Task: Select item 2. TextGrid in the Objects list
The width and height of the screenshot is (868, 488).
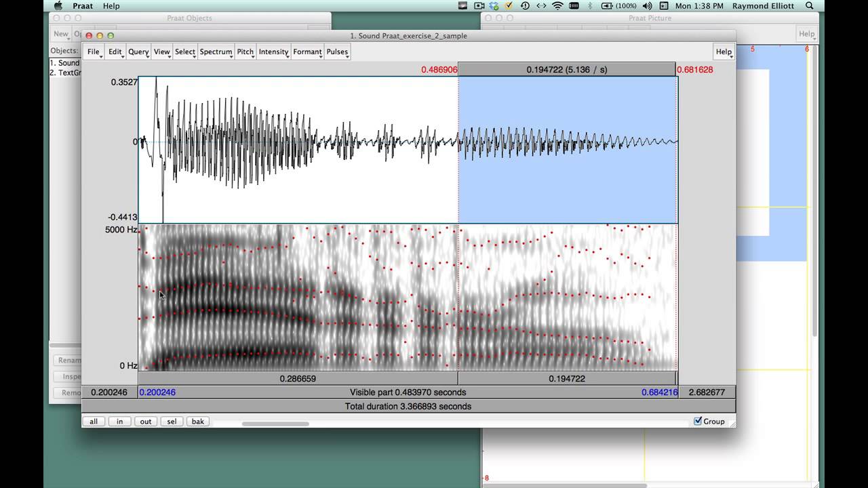Action: coord(65,73)
